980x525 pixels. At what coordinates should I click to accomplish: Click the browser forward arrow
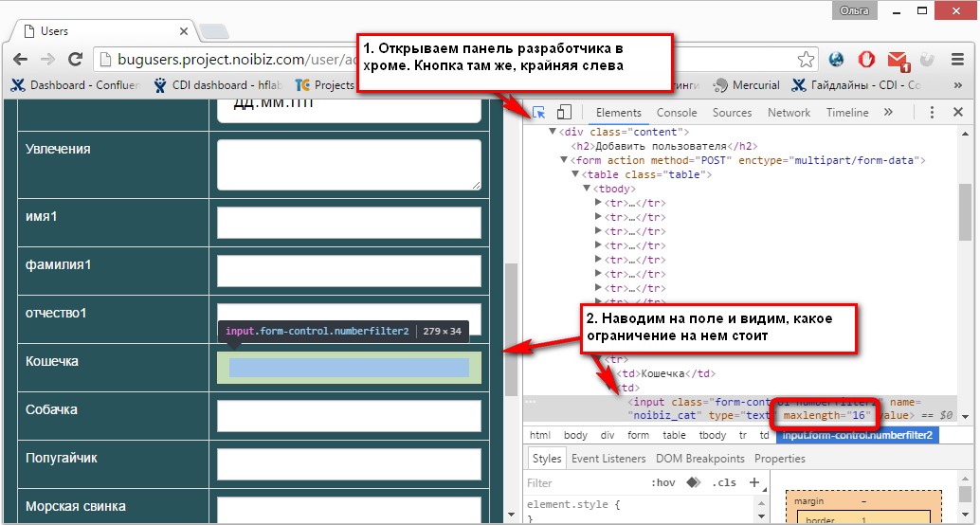point(47,60)
